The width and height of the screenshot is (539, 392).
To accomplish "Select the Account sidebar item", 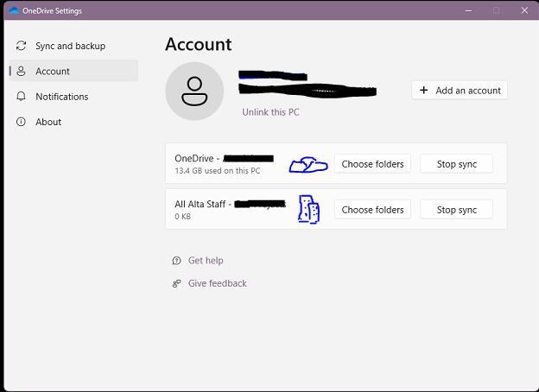I will [73, 71].
